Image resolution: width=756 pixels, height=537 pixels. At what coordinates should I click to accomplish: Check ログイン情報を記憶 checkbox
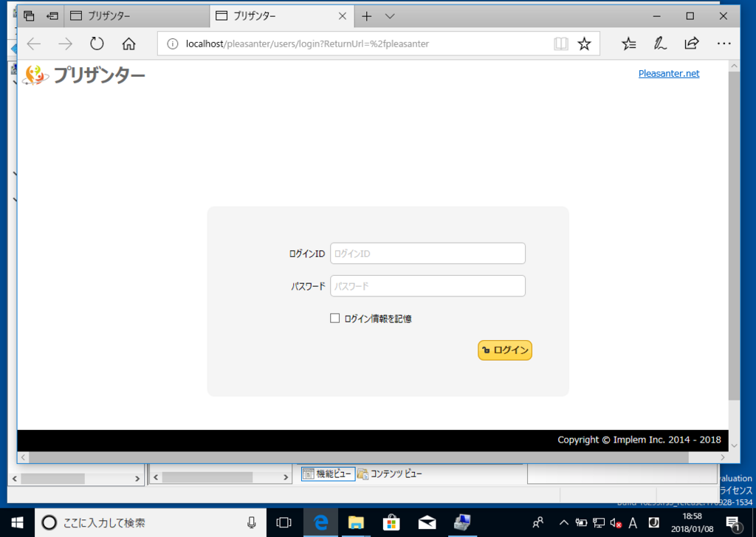[x=334, y=319]
